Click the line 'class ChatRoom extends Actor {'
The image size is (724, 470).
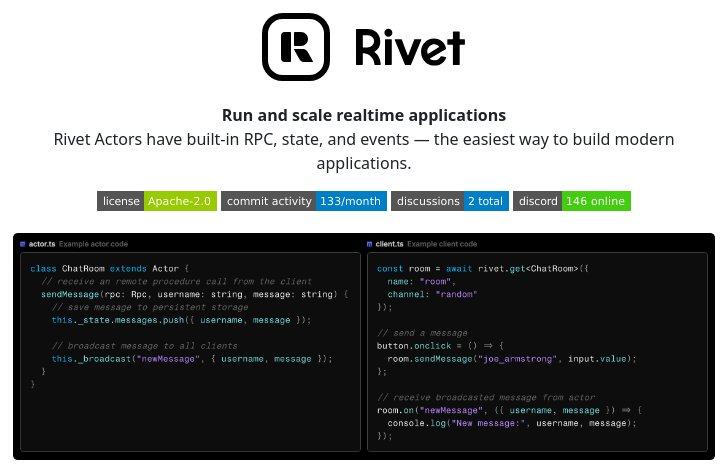click(109, 268)
